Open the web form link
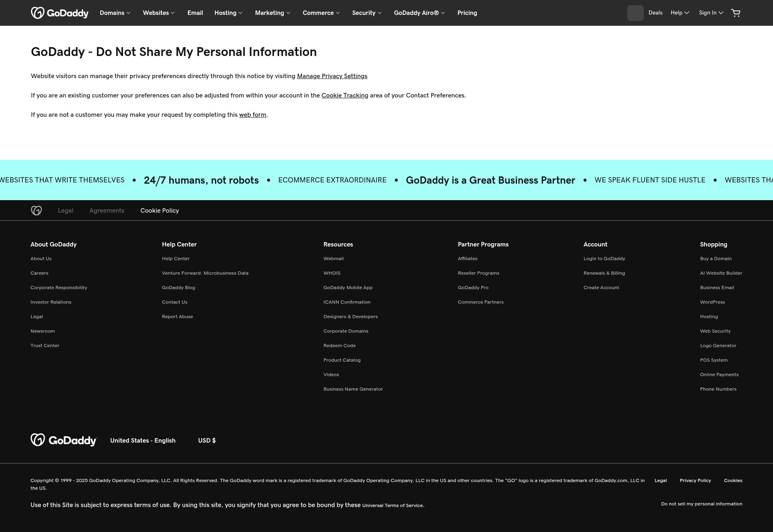 [252, 115]
